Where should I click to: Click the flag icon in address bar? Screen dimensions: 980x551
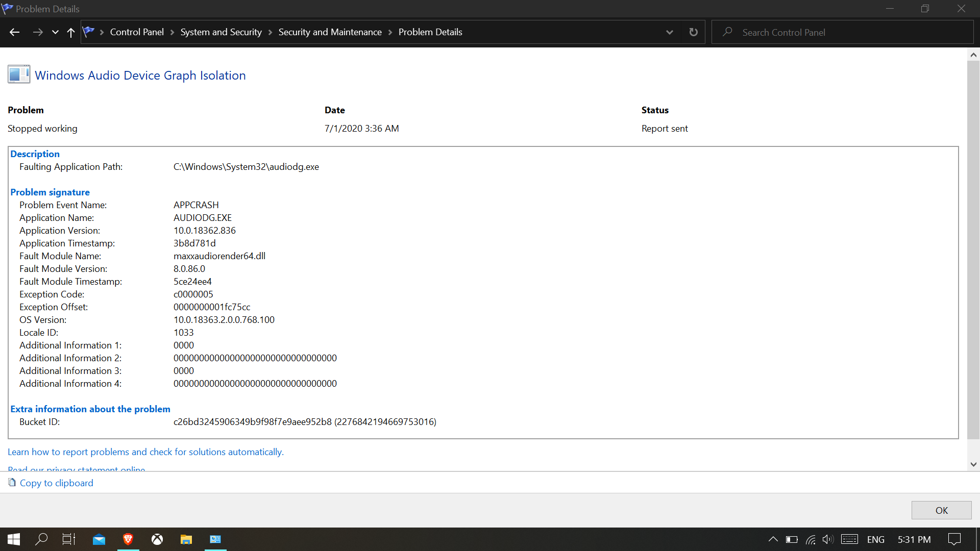tap(88, 32)
